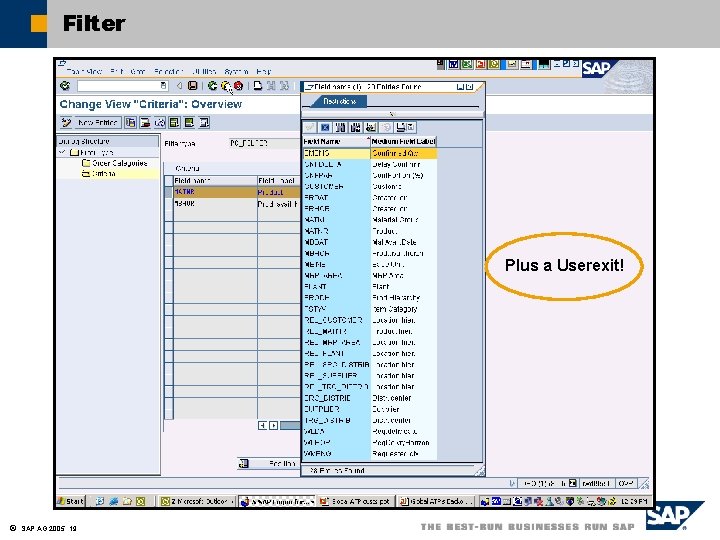Viewport: 720px width, 540px height.
Task: Click the Copy As icon beside New Entries
Action: click(x=130, y=123)
